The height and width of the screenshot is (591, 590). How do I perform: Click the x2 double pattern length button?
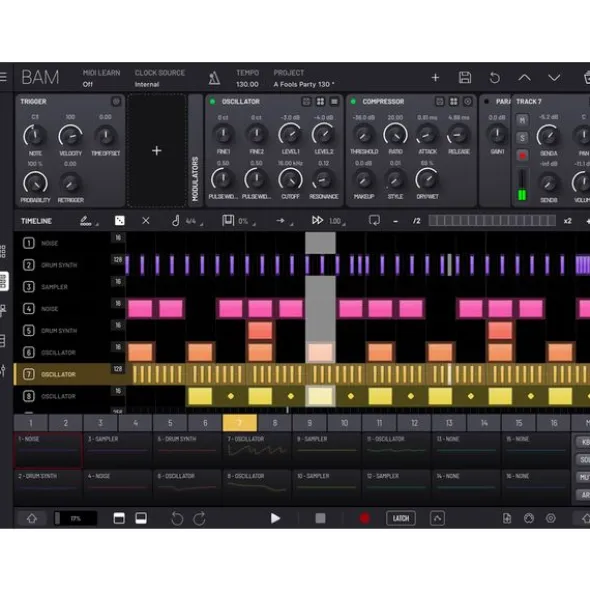(567, 221)
